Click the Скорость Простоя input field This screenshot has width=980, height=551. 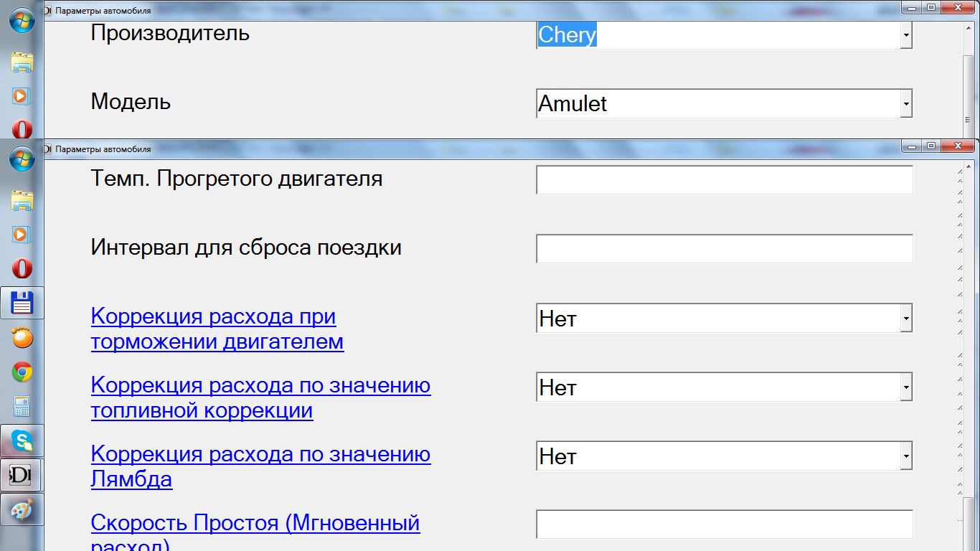725,524
